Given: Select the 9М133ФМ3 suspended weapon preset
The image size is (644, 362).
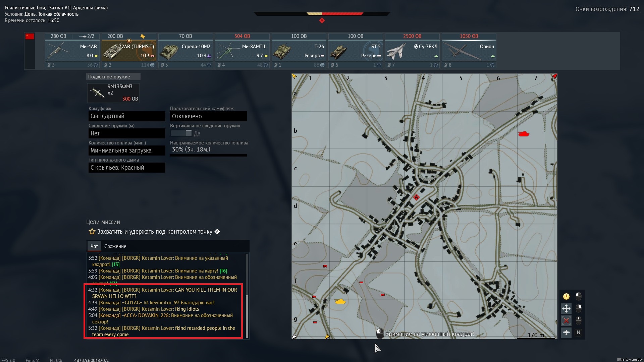Looking at the screenshot, I should click(113, 93).
